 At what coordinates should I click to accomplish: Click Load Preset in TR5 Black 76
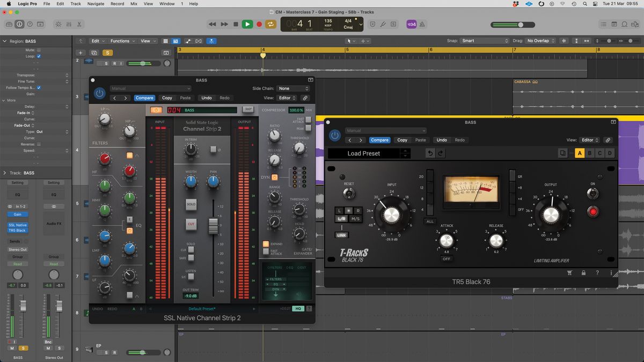pos(364,153)
